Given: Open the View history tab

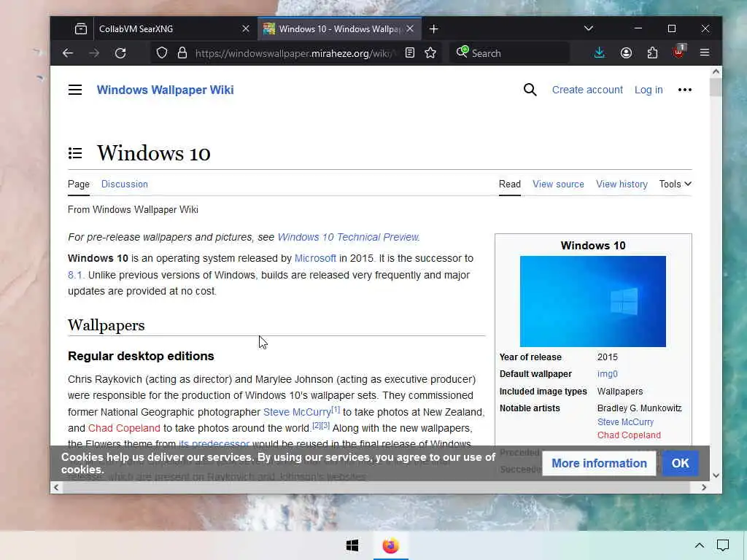Looking at the screenshot, I should pos(622,184).
